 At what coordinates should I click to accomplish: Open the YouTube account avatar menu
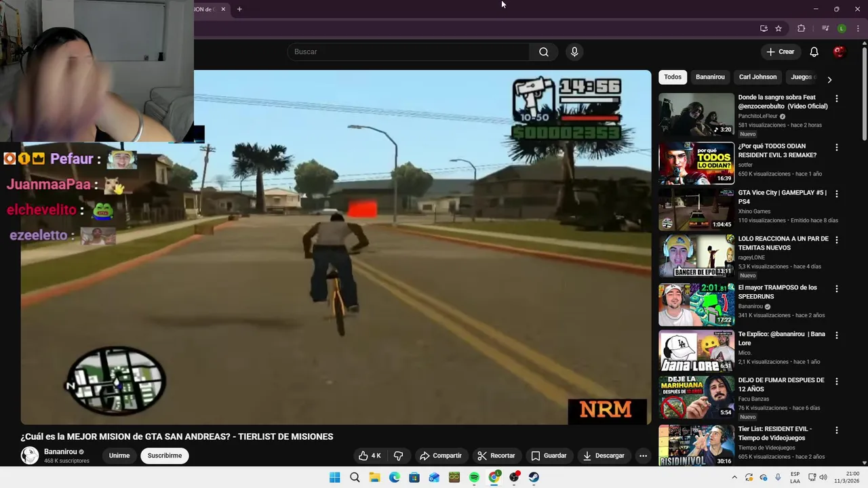[x=840, y=52]
